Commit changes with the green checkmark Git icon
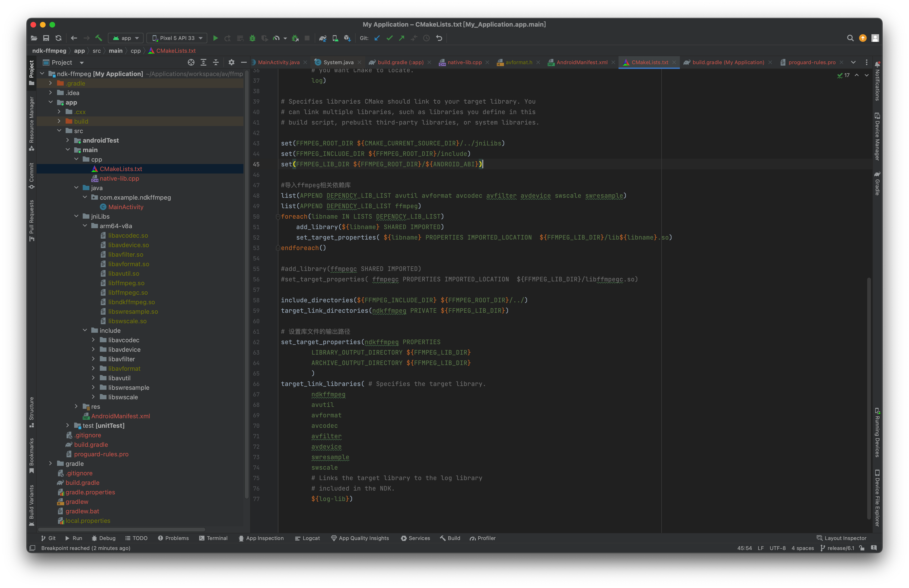The width and height of the screenshot is (909, 588). [x=389, y=38]
